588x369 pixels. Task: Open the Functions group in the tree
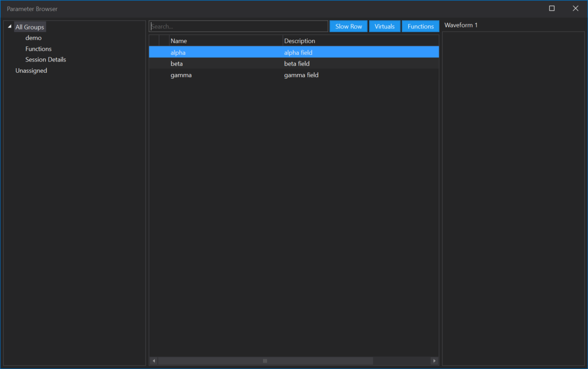coord(38,49)
